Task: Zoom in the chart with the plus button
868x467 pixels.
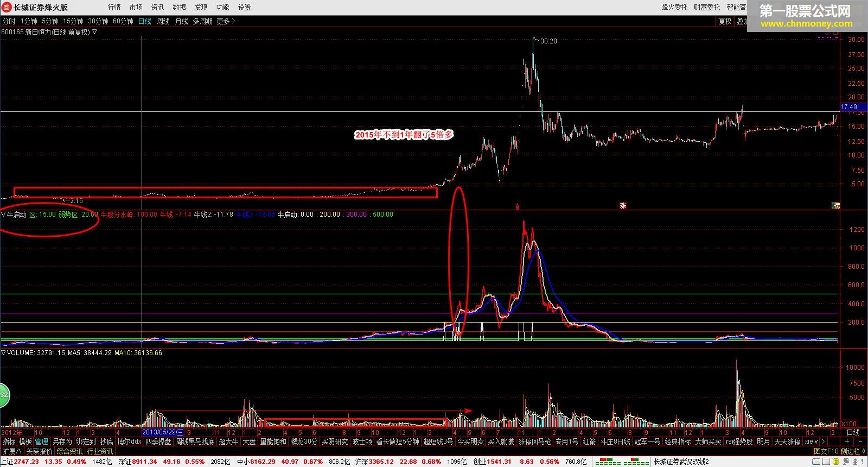Action: [847, 441]
